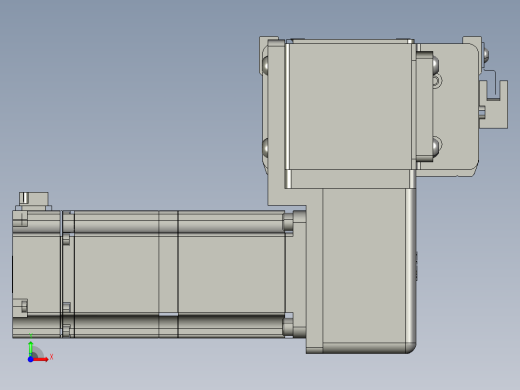
Task: Select the U-shaped sensor bracket at far right
Action: click(x=494, y=104)
